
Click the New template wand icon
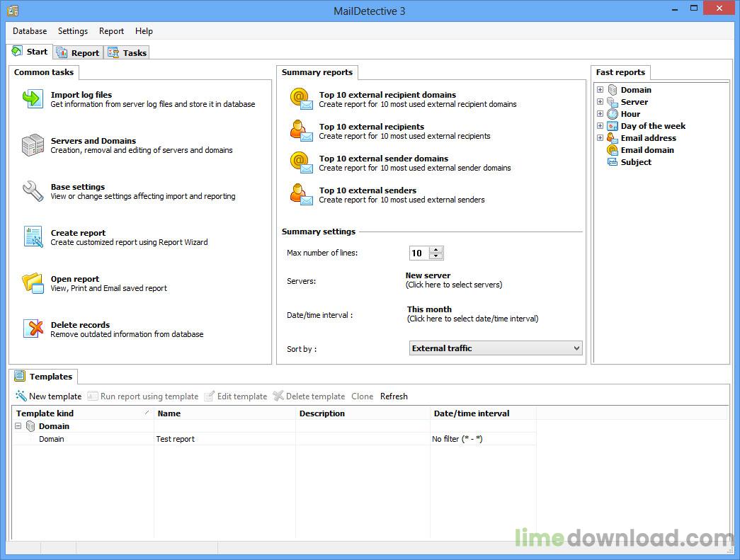pyautogui.click(x=21, y=396)
